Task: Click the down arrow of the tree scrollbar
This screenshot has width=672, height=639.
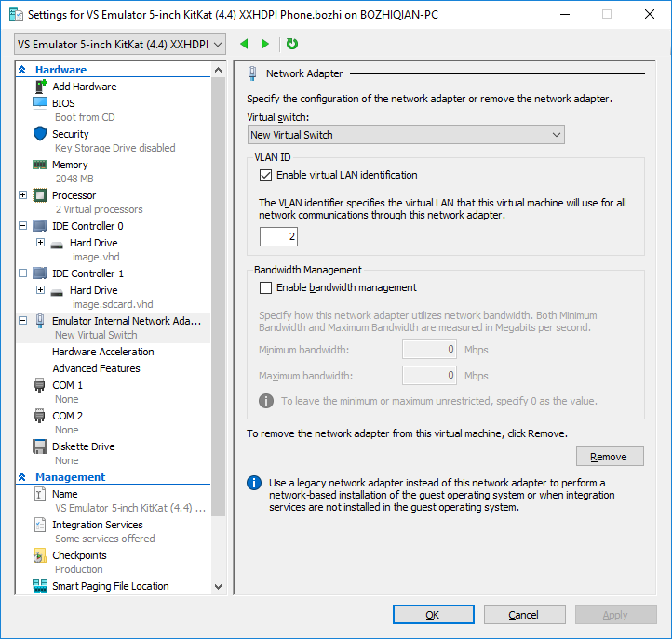Action: click(218, 587)
